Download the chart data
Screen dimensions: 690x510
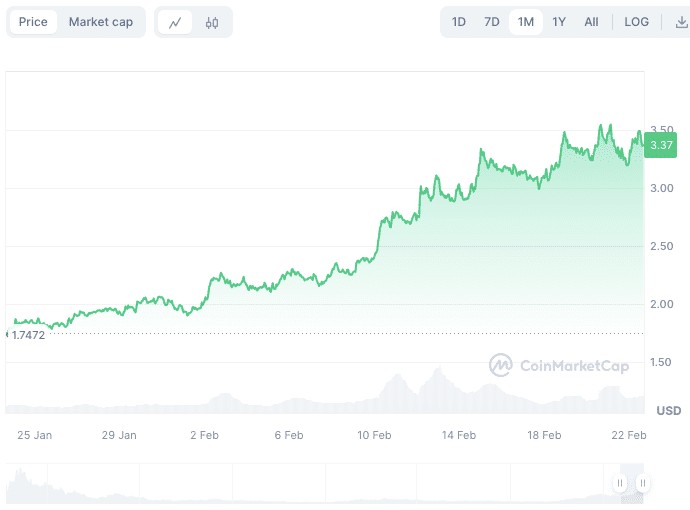(x=681, y=22)
